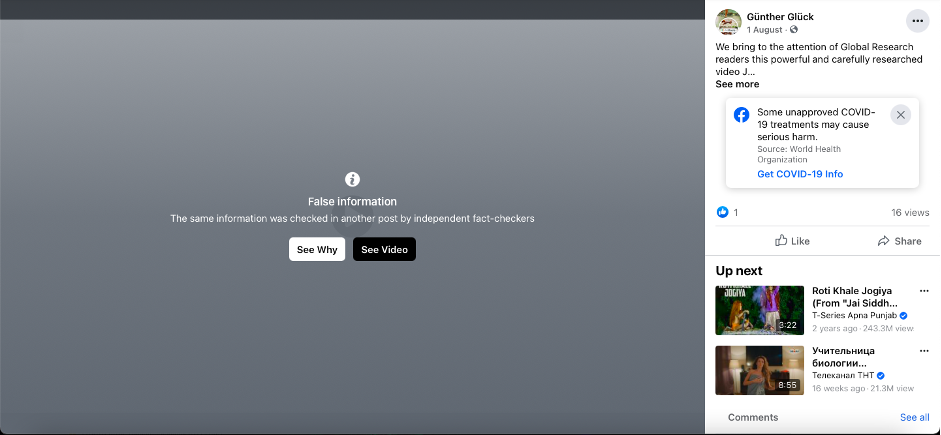This screenshot has height=435, width=941.
Task: Click See all comments link
Action: [914, 417]
